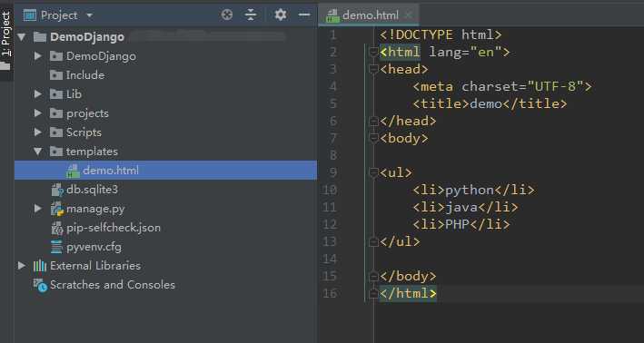Image resolution: width=644 pixels, height=343 pixels.
Task: Fold the ul block at line 9
Action: coord(373,172)
